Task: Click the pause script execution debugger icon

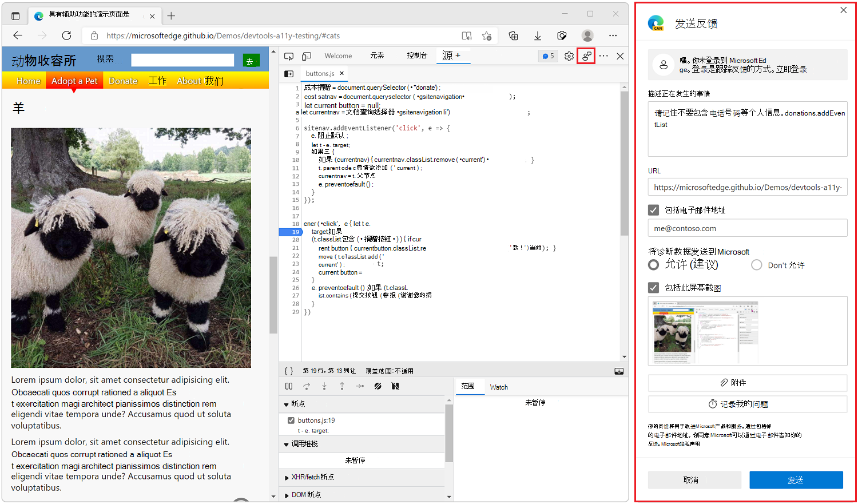Action: click(x=289, y=386)
